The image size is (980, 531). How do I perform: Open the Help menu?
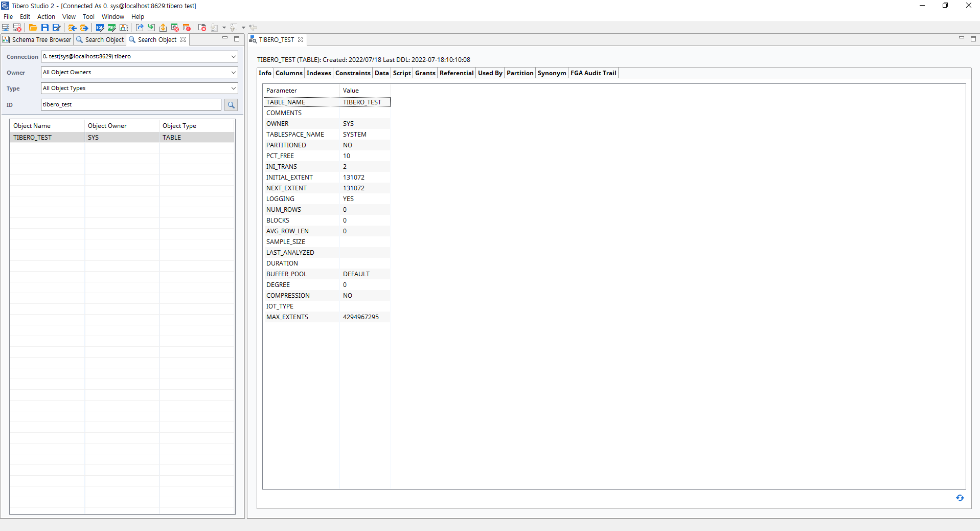[138, 16]
